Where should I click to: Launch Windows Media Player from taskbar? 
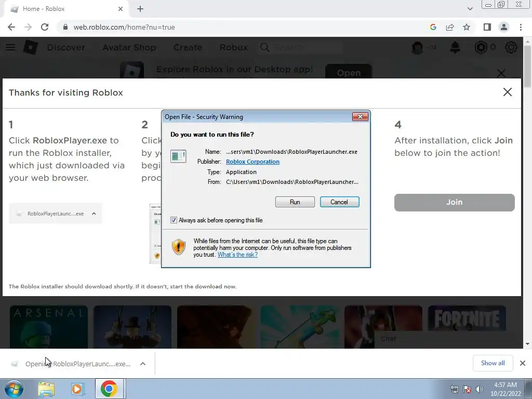click(78, 389)
